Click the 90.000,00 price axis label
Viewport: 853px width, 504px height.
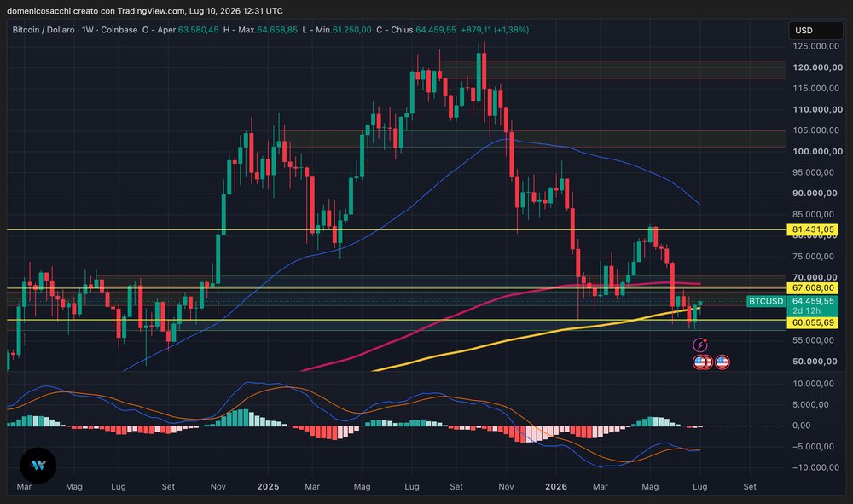point(815,193)
